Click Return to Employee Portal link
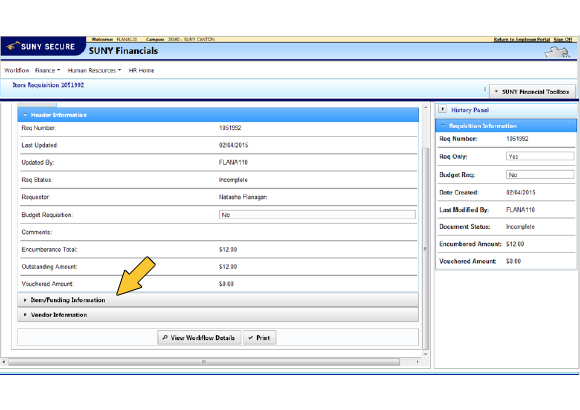 (x=522, y=39)
